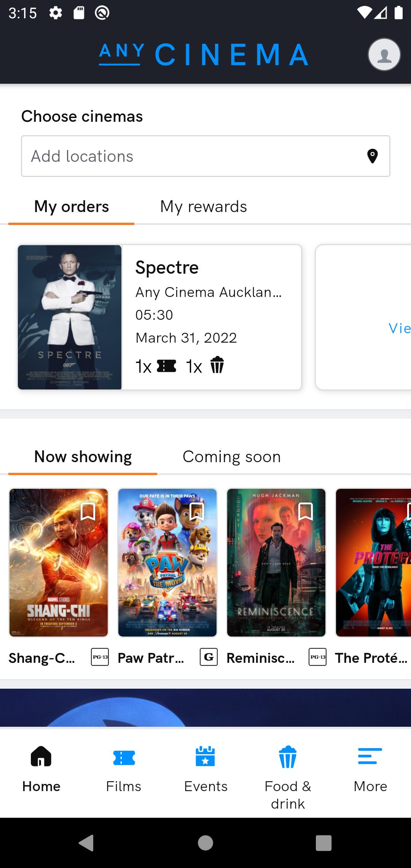Select the Now showing tab

pos(83,457)
